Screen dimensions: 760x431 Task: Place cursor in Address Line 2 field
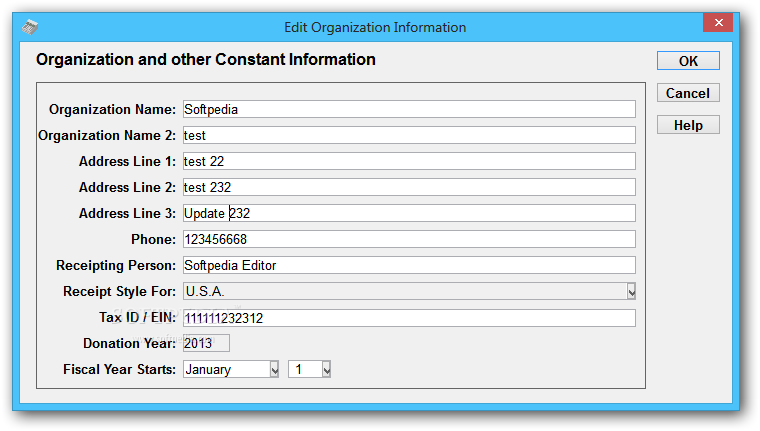pyautogui.click(x=409, y=187)
